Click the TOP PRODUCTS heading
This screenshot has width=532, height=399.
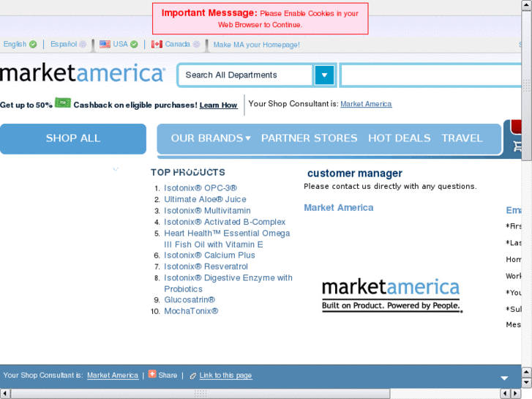click(188, 173)
